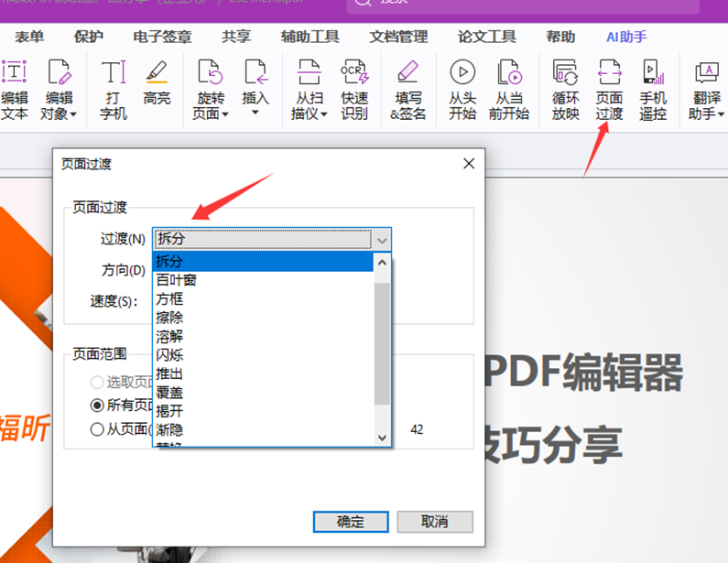The image size is (728, 563).
Task: Switch to the AI助手 tab
Action: 626,38
